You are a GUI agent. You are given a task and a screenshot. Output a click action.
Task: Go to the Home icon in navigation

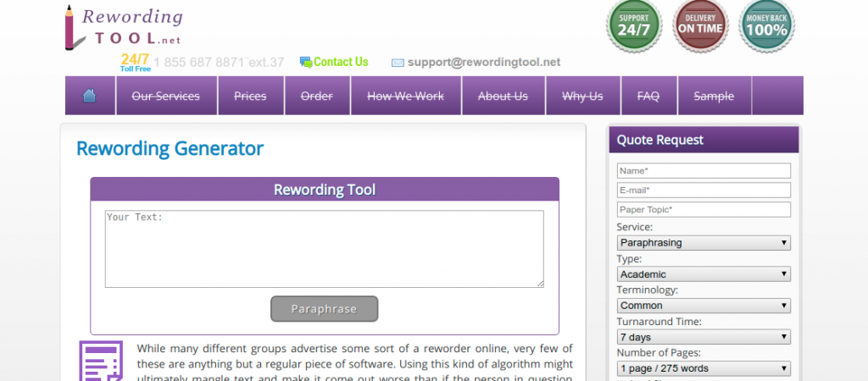click(90, 96)
